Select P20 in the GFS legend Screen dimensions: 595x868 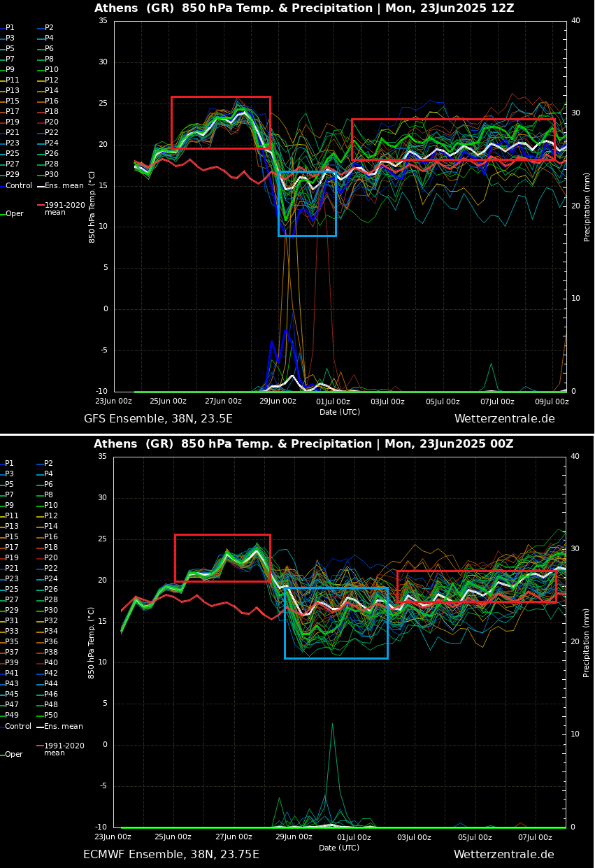click(x=52, y=122)
